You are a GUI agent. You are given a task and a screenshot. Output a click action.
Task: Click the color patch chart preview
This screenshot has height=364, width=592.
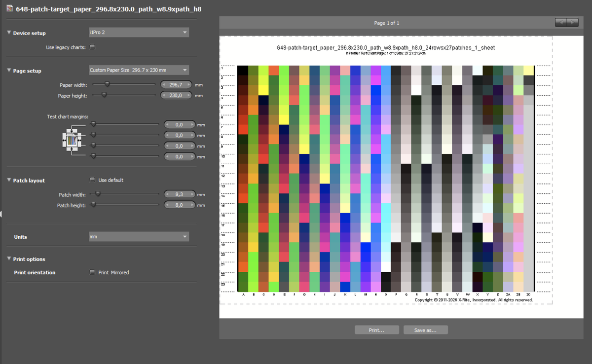click(386, 178)
